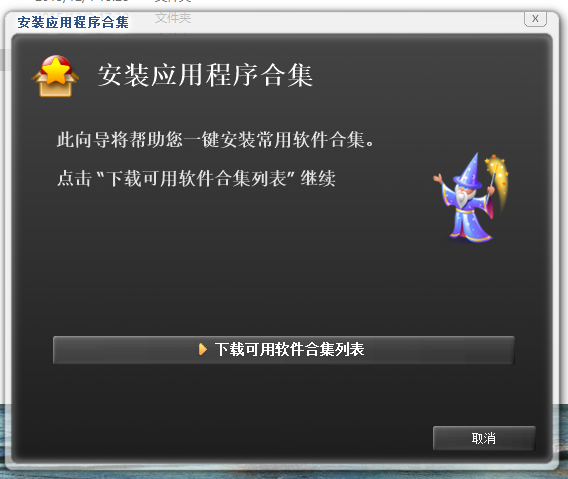Close the dialog with the X button
This screenshot has width=568, height=479.
(535, 18)
